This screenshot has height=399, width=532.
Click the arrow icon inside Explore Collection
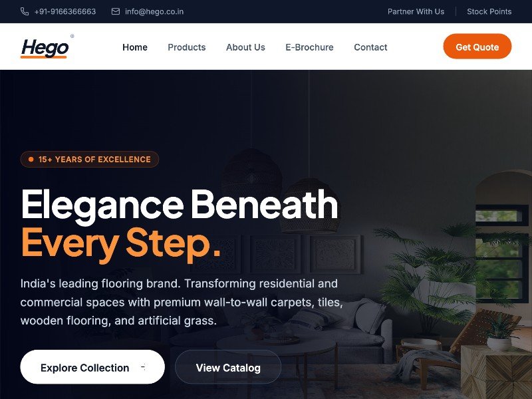tap(144, 367)
